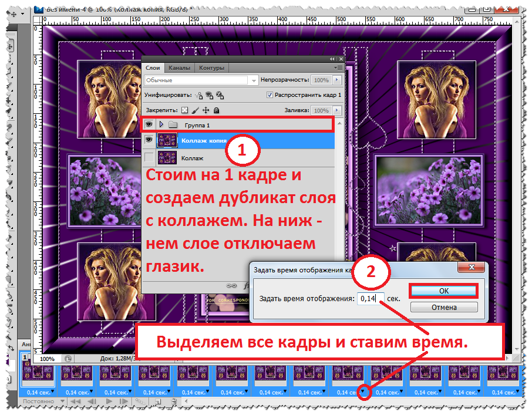
Task: Click tween animation frames icon
Action: pos(139,401)
